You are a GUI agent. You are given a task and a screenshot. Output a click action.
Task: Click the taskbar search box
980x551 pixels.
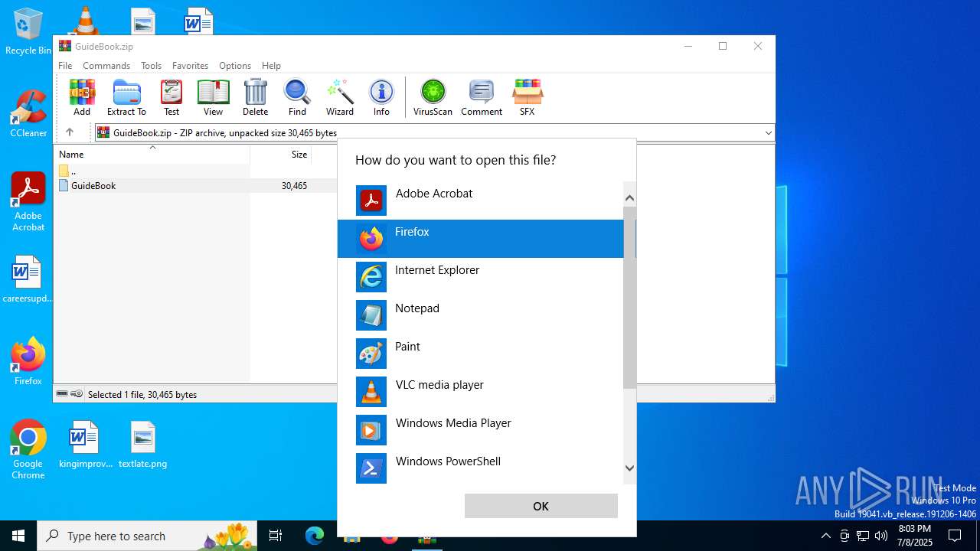click(149, 536)
